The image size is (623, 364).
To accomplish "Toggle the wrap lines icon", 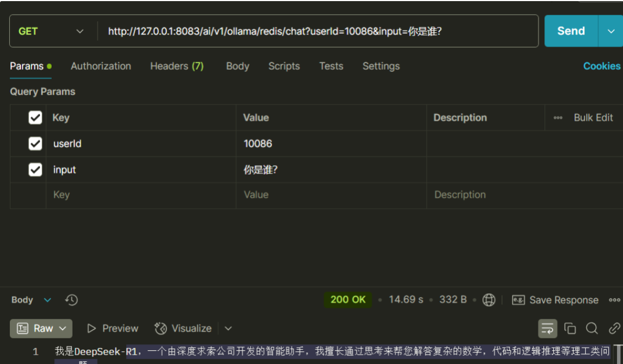I will 548,328.
